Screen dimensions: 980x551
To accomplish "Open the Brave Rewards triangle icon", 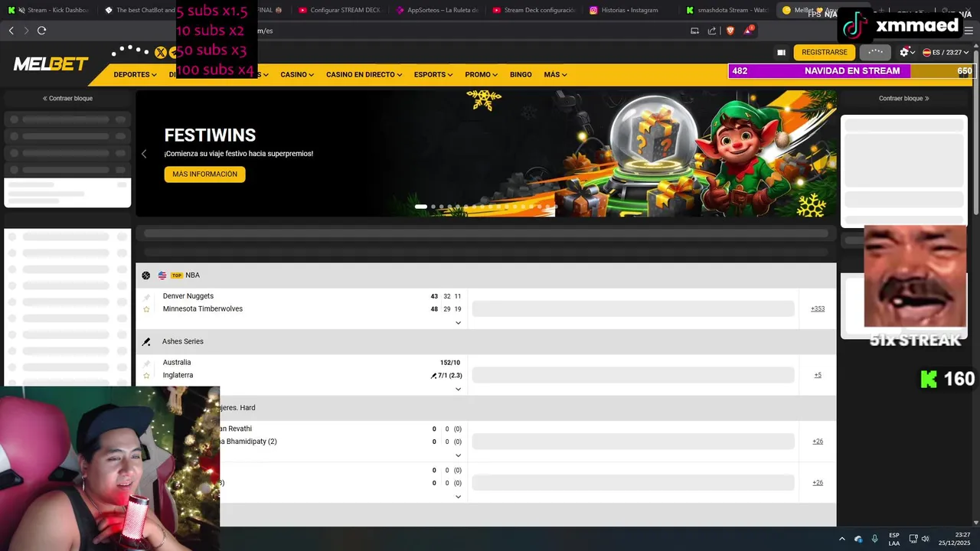I will tap(748, 31).
